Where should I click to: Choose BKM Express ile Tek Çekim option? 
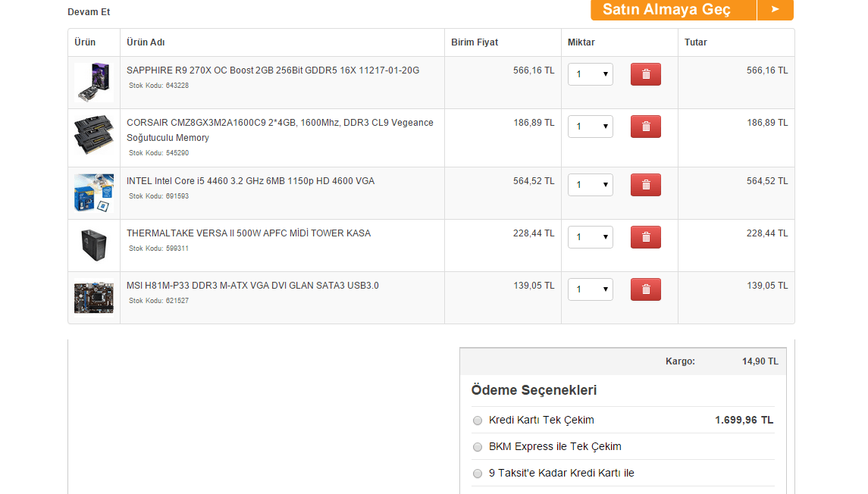pos(477,447)
